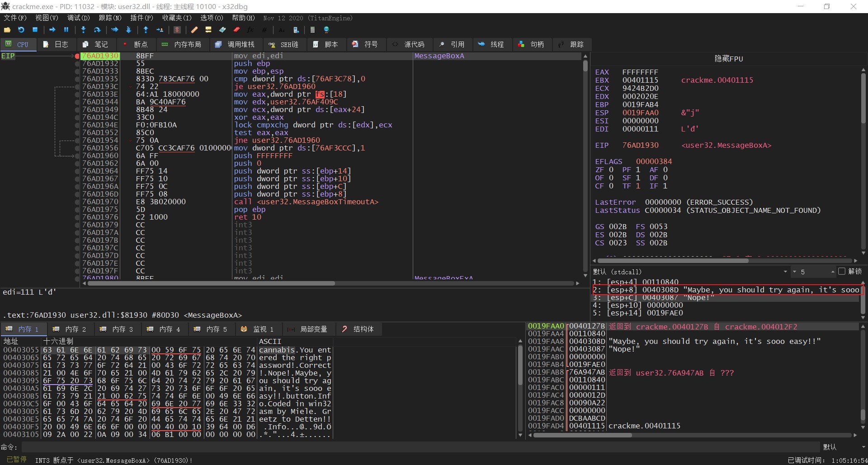Open the 调试(D) menu
868x465 pixels.
(78, 18)
